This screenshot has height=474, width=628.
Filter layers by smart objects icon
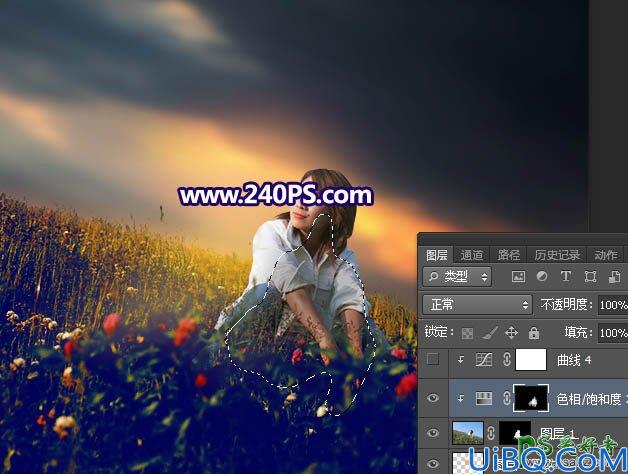614,276
